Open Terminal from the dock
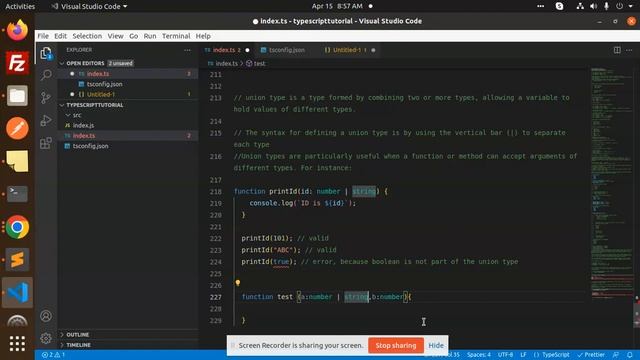640x360 pixels. pos(17,194)
